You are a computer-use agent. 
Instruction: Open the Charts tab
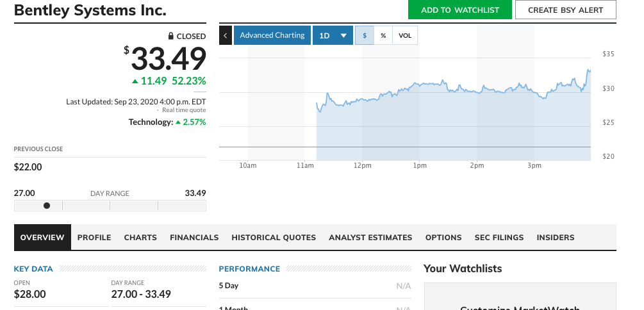pos(140,237)
